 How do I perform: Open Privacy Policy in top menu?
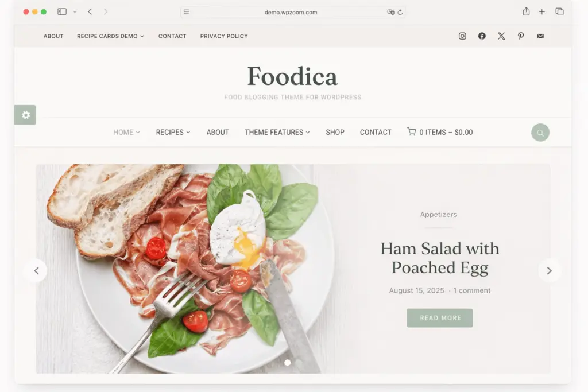click(x=224, y=36)
